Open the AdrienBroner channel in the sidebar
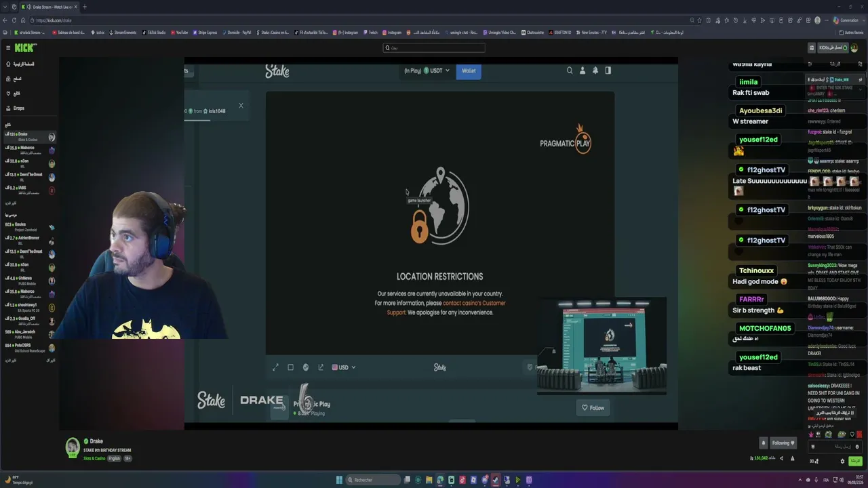 pyautogui.click(x=31, y=241)
